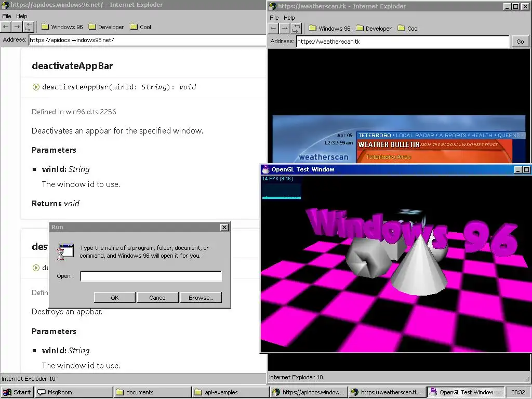Refresh the weatherscan Internet Exploder page
Screen dimensions: 532x399
[x=296, y=29]
